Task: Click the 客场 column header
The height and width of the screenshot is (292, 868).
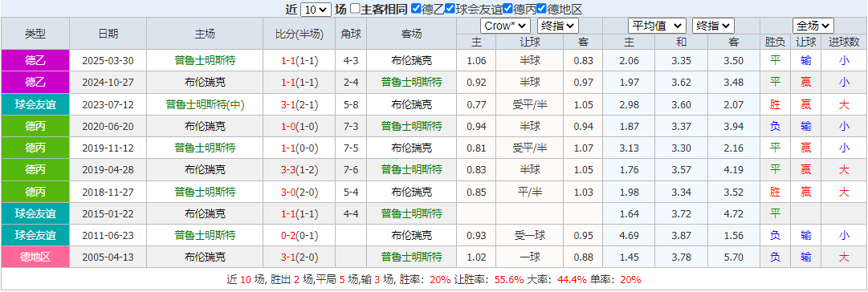Action: 411,33
